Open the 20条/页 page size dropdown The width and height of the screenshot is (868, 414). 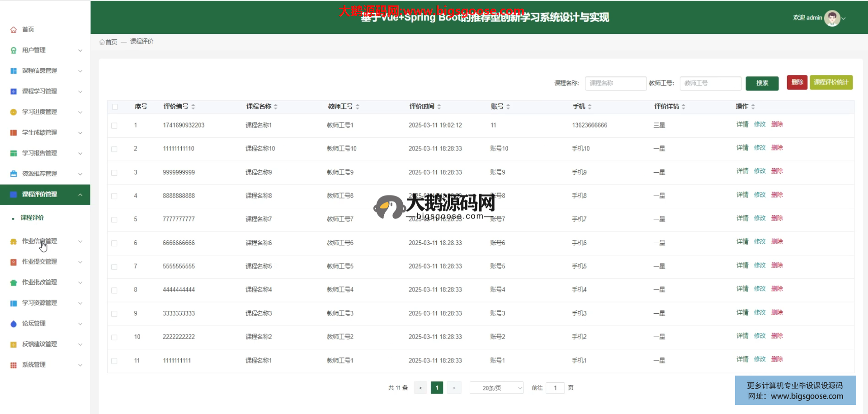click(x=496, y=388)
